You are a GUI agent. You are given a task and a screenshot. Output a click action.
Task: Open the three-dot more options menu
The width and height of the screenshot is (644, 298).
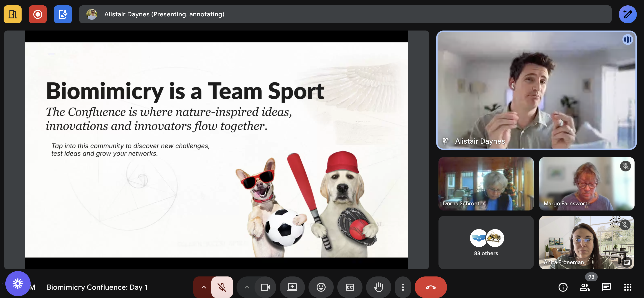coord(402,287)
